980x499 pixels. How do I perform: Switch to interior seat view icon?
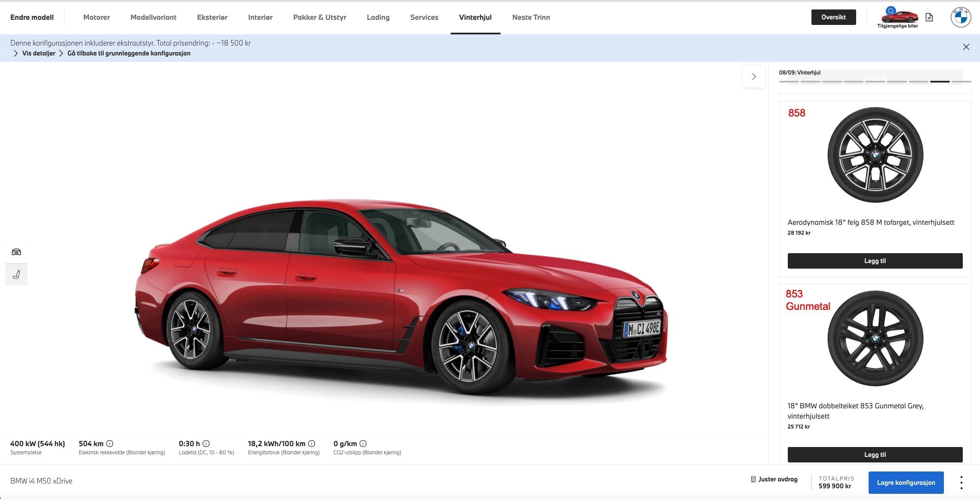pyautogui.click(x=16, y=274)
